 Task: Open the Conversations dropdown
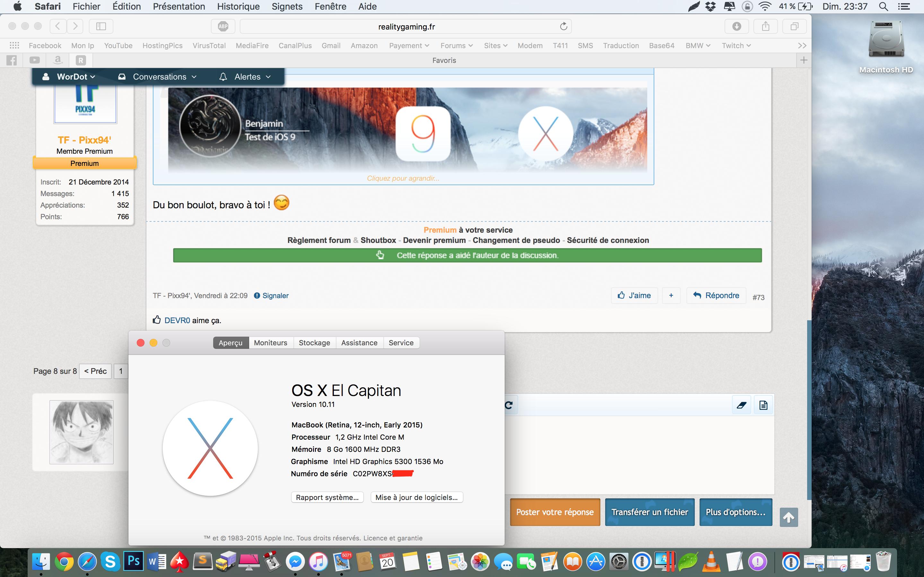tap(157, 77)
